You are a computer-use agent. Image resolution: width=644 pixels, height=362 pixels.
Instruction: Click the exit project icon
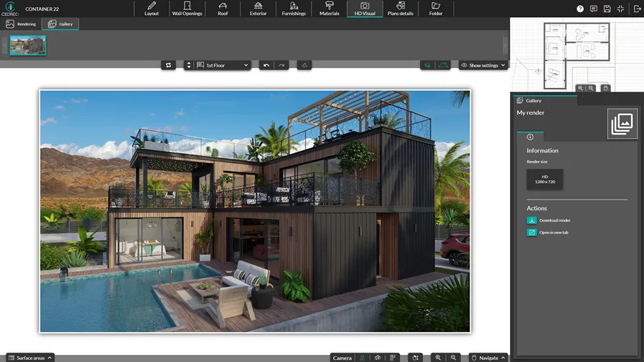click(637, 9)
